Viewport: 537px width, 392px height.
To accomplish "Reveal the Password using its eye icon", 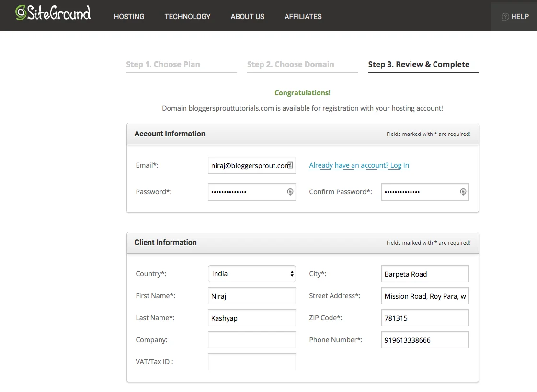I will coord(290,191).
